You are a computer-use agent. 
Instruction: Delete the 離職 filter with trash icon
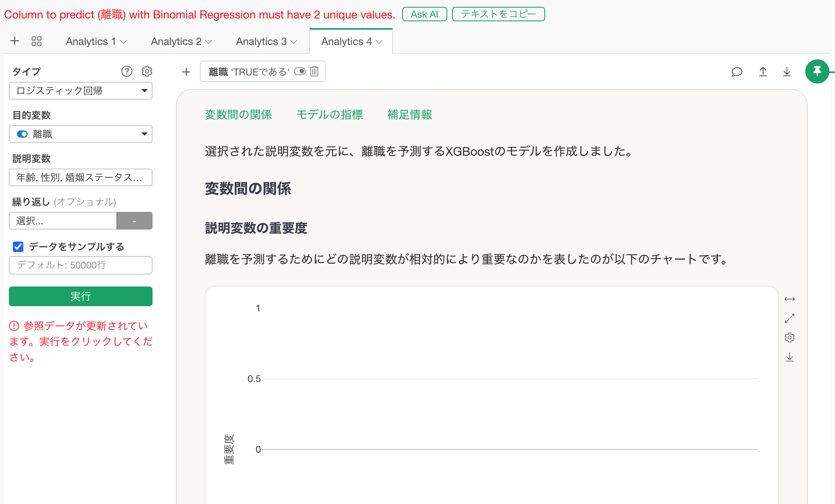tap(314, 71)
